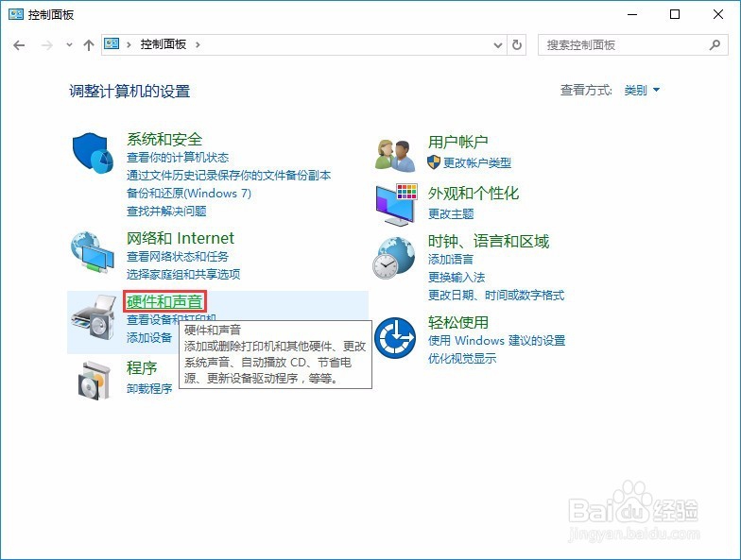
Task: Expand the address bar history dropdown
Action: click(x=497, y=45)
